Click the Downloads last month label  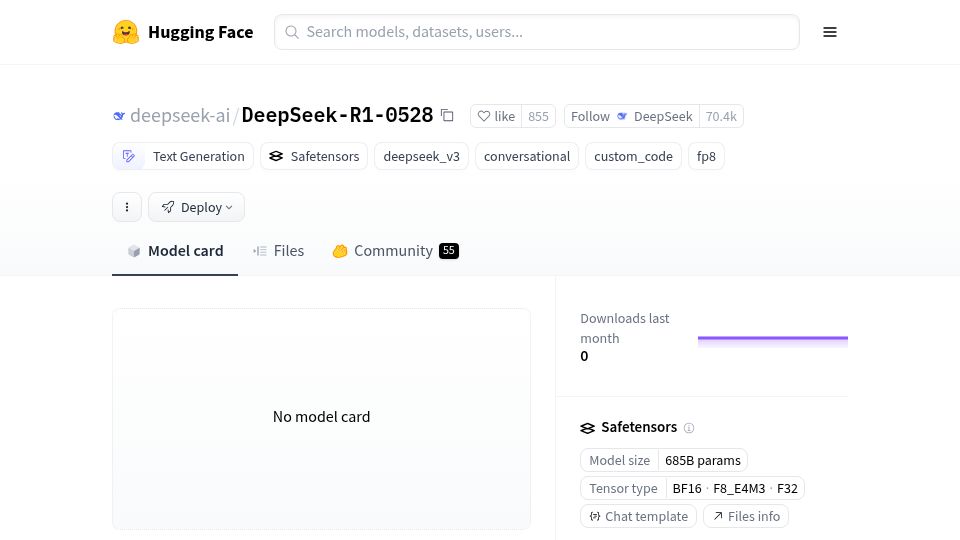pos(624,328)
